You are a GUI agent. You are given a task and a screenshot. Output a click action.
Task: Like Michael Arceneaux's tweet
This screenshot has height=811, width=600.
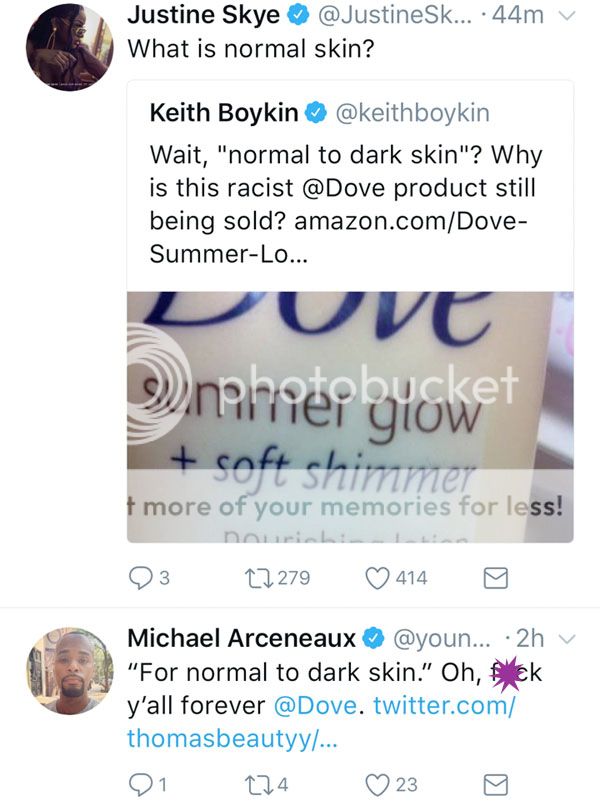378,785
